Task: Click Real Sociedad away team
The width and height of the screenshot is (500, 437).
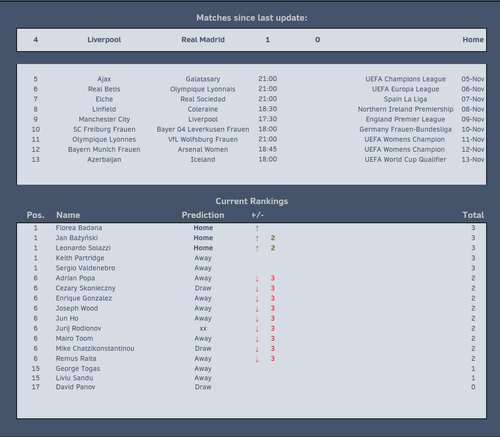Action: pos(203,99)
